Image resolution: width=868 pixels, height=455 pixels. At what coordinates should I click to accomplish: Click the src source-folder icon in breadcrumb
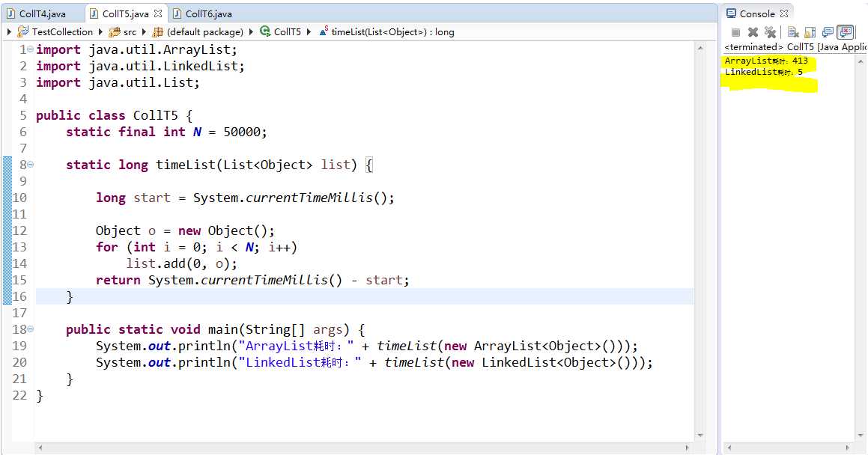click(x=115, y=32)
